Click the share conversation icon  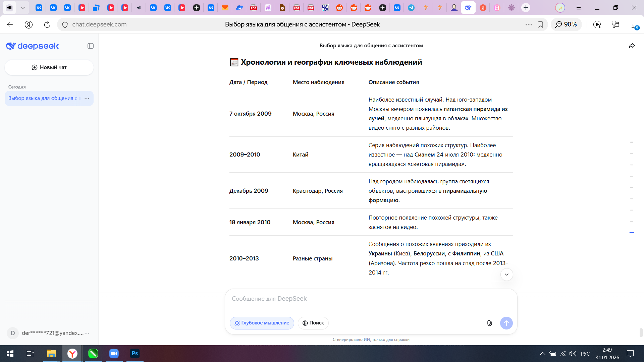click(632, 46)
